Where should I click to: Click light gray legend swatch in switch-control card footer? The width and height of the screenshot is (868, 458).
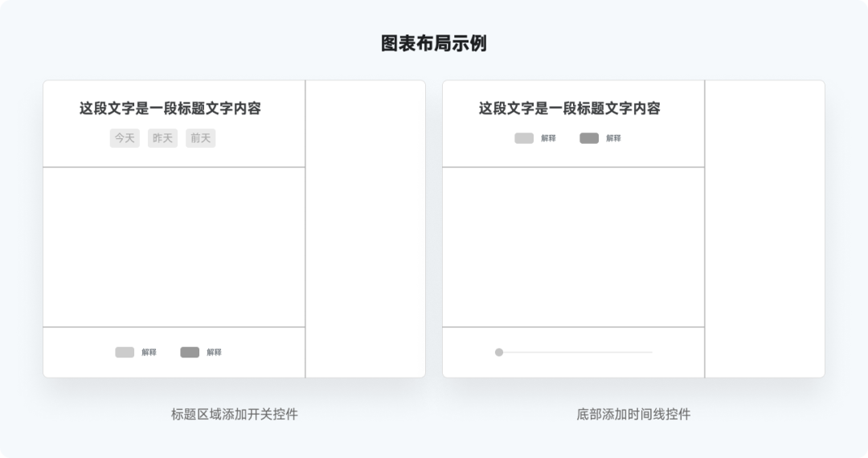click(x=125, y=352)
